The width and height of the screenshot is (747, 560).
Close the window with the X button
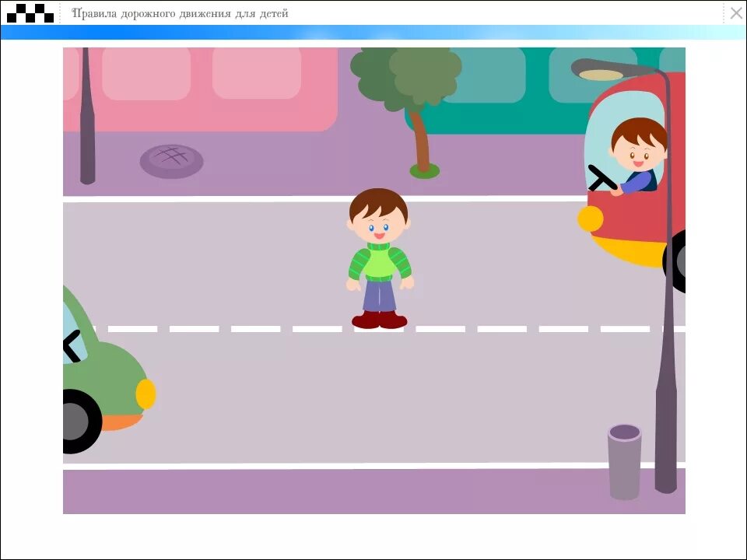click(x=737, y=13)
